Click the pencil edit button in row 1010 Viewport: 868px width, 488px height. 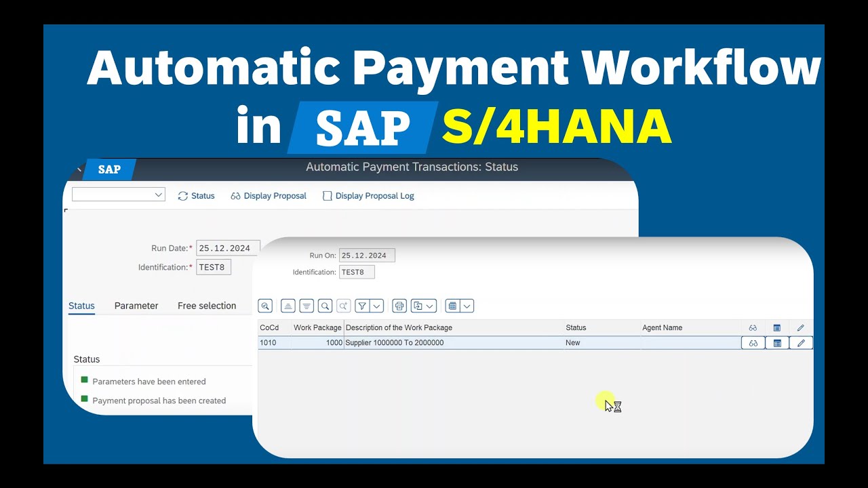click(x=801, y=343)
